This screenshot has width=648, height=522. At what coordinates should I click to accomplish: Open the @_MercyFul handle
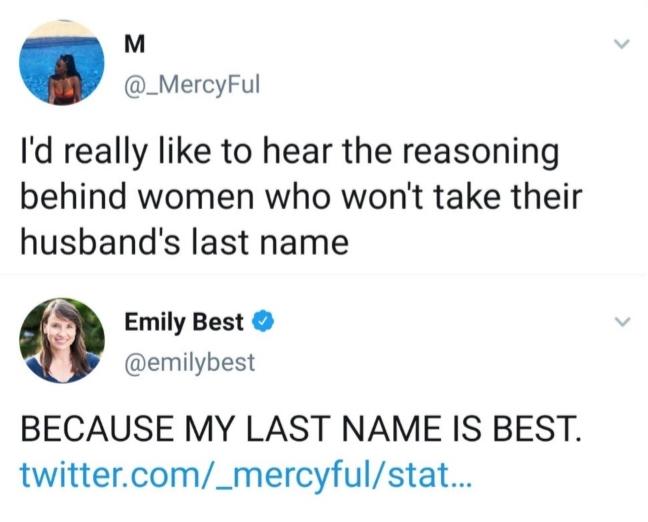[191, 84]
